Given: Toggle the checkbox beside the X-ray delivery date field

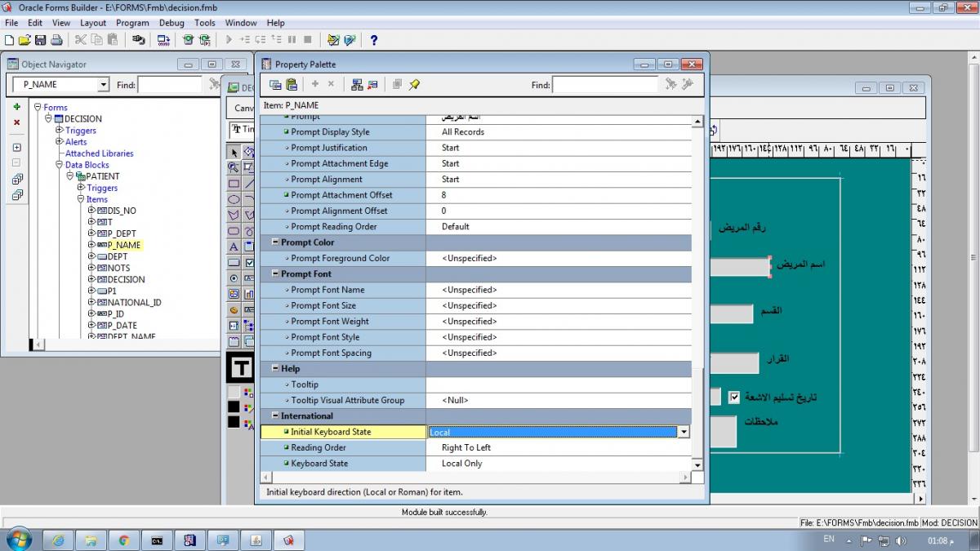Looking at the screenshot, I should pyautogui.click(x=734, y=398).
